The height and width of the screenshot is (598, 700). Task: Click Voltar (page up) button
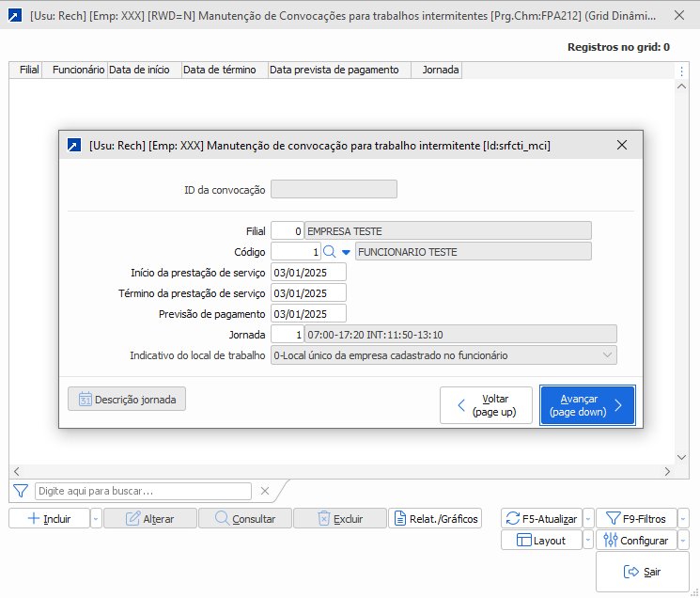486,405
